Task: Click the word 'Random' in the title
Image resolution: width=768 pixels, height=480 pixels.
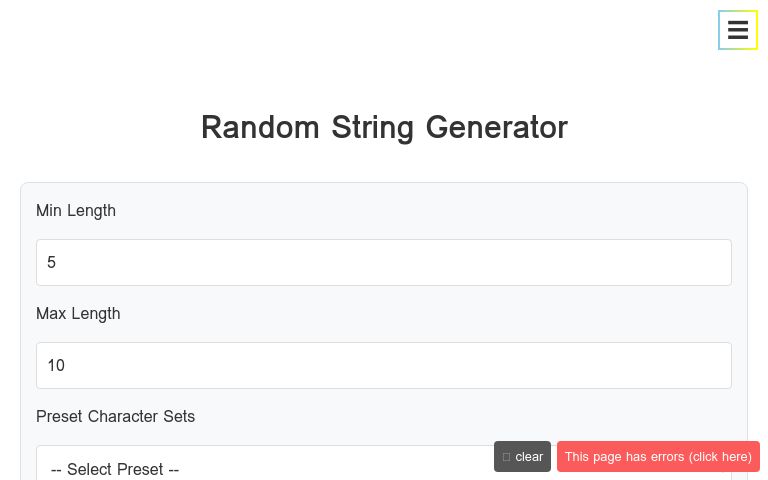Action: click(260, 128)
